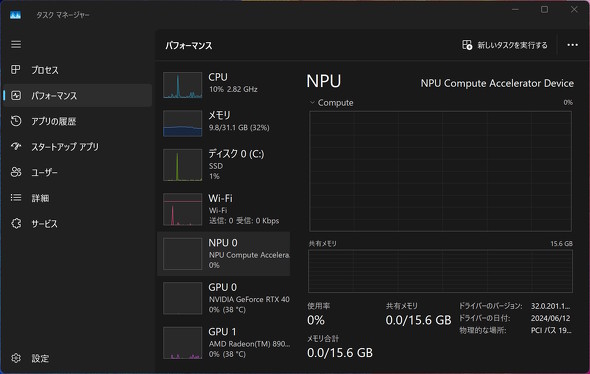Click the ドライバーのバージョン label
The width and height of the screenshot is (590, 374).
click(x=490, y=306)
